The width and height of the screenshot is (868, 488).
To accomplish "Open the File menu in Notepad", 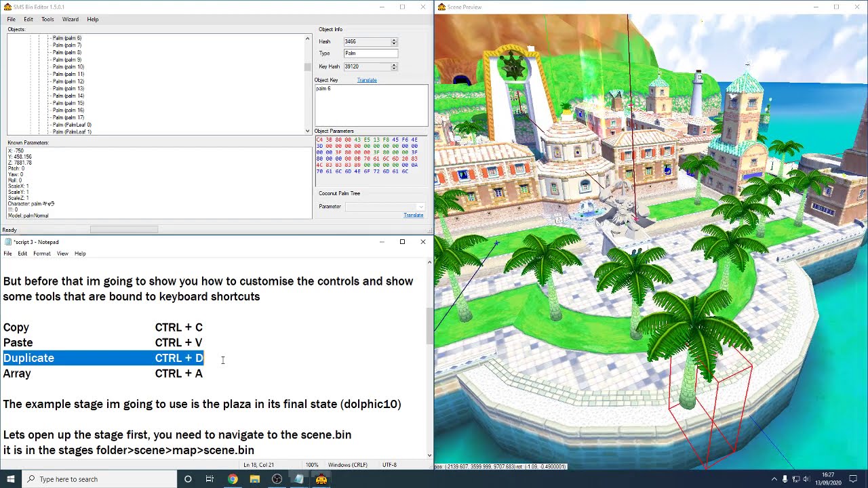I will point(7,253).
